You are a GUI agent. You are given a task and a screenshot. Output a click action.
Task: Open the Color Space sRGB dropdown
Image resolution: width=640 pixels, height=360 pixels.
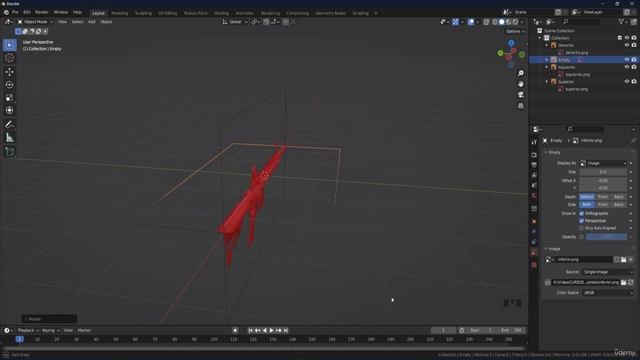(x=608, y=293)
